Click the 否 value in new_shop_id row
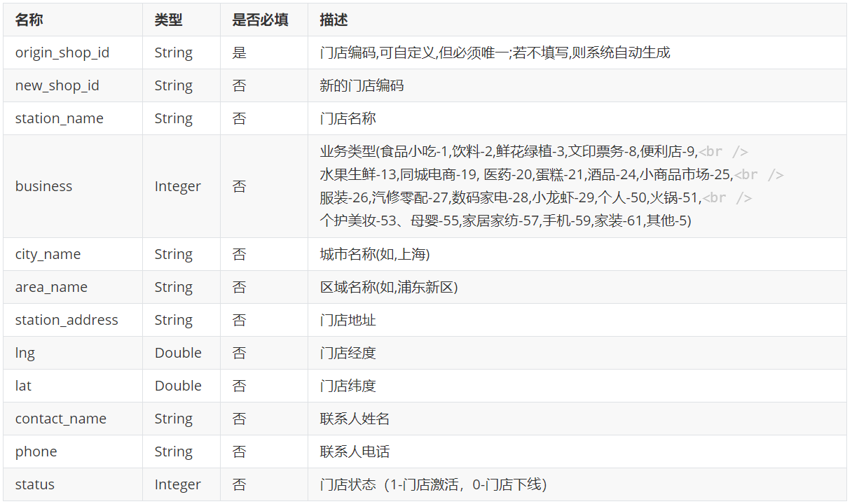Screen dimensions: 852x504 [240, 85]
